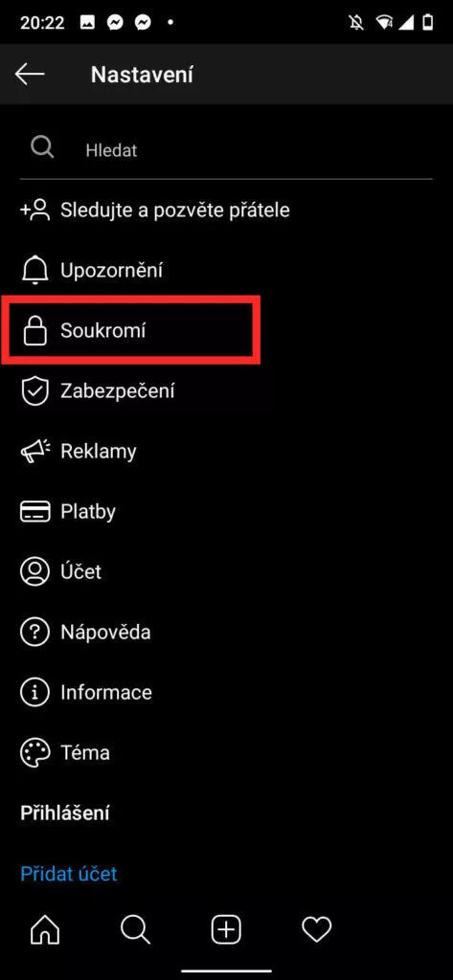The width and height of the screenshot is (453, 980).
Task: Tap the bell icon for Upozornění
Action: coord(35,270)
